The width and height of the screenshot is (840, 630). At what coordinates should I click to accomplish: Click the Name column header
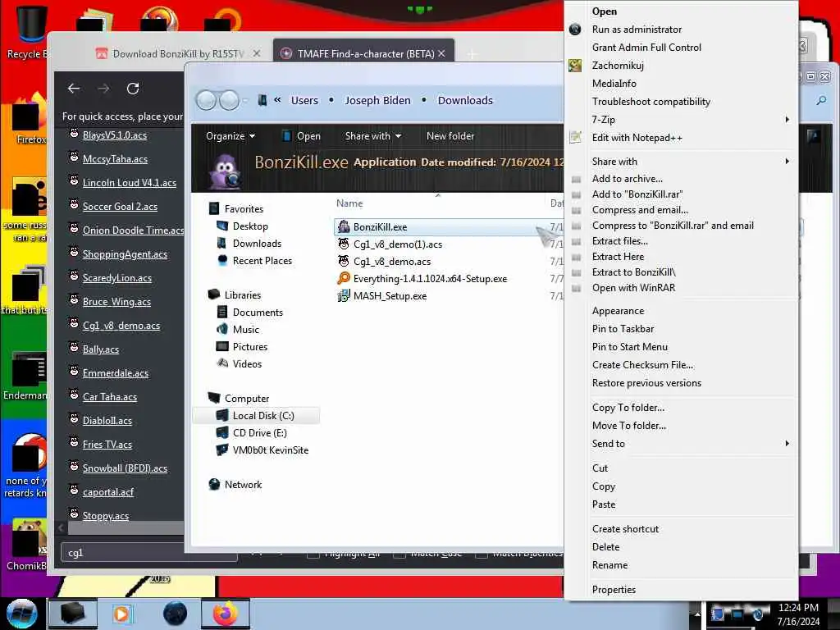pos(349,203)
